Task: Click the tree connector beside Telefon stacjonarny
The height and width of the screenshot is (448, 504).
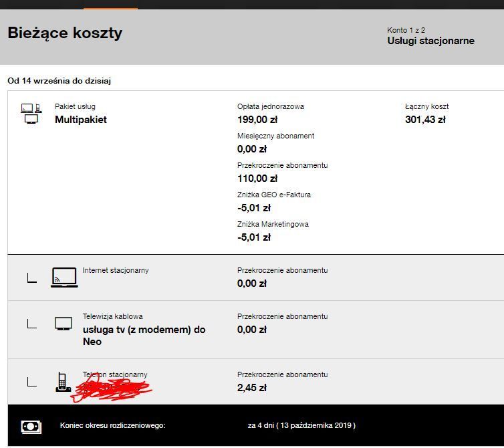Action: (31, 382)
